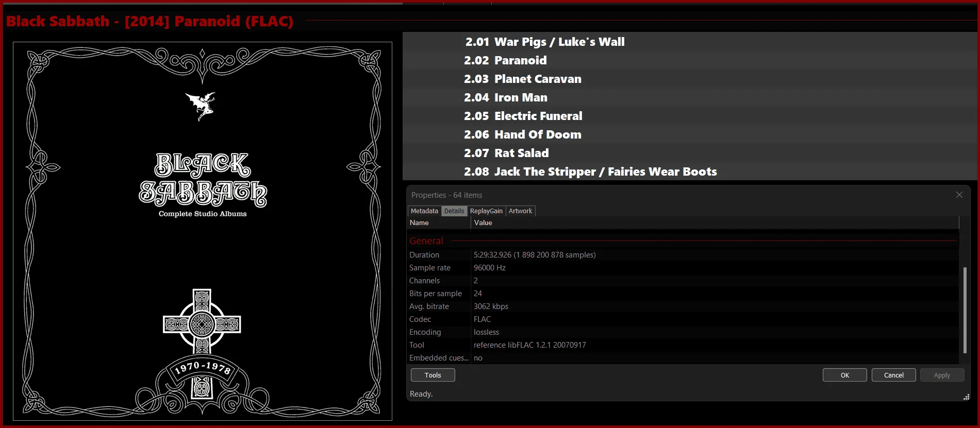
Task: Click the Properties - 64 items title
Action: tap(446, 195)
